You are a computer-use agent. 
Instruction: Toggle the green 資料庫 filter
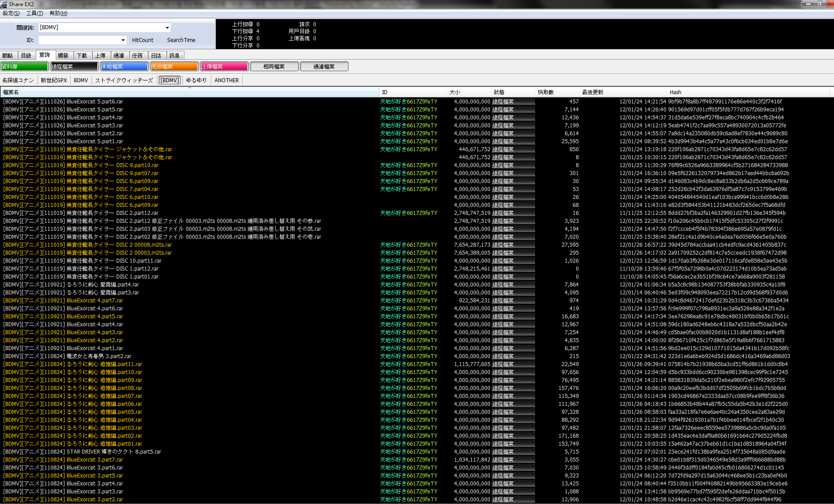click(x=24, y=66)
